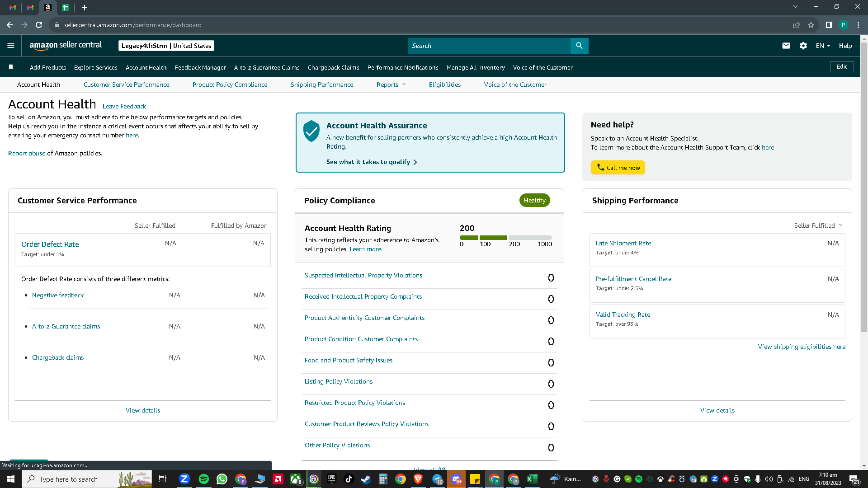Click the Add Products menu item
Viewport: 868px width, 488px height.
48,67
